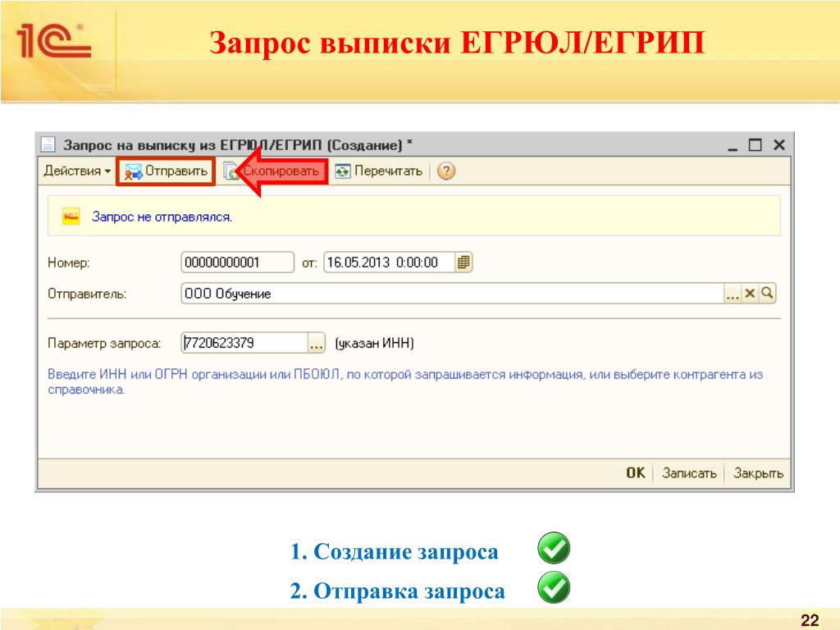This screenshot has height=630, width=840.
Task: Close the request window with X
Action: (779, 144)
